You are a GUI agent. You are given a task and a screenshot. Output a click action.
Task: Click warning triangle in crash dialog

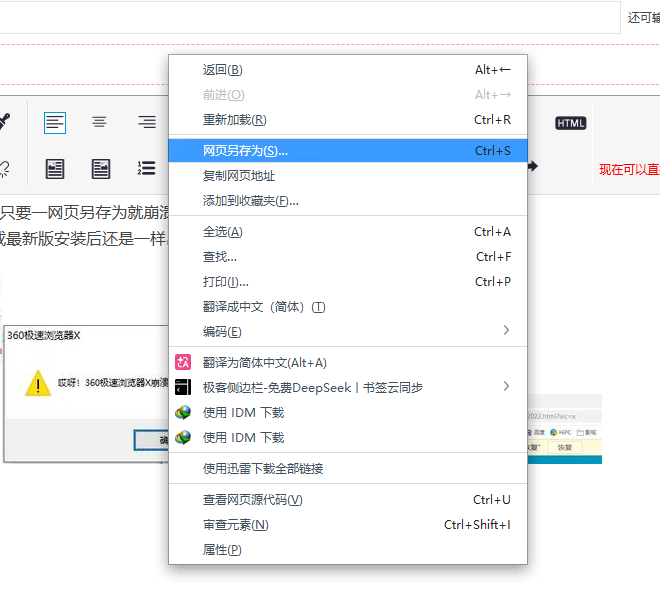tap(38, 383)
